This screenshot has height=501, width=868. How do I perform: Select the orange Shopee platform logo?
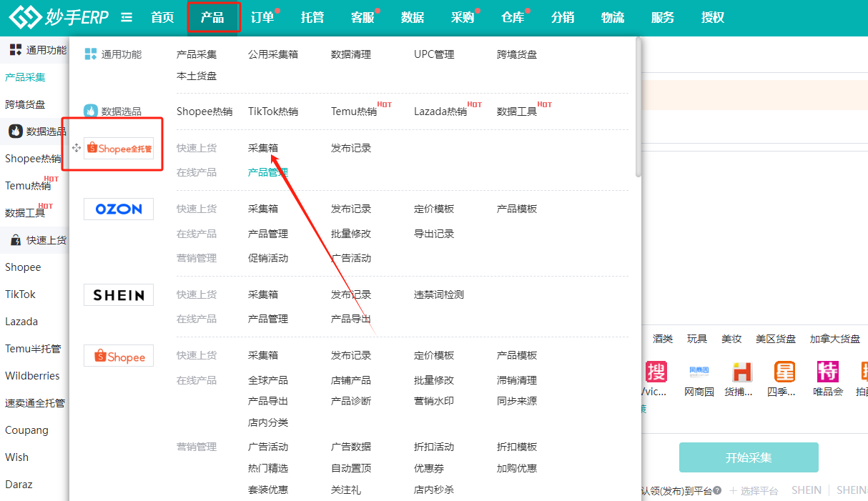[x=119, y=356]
